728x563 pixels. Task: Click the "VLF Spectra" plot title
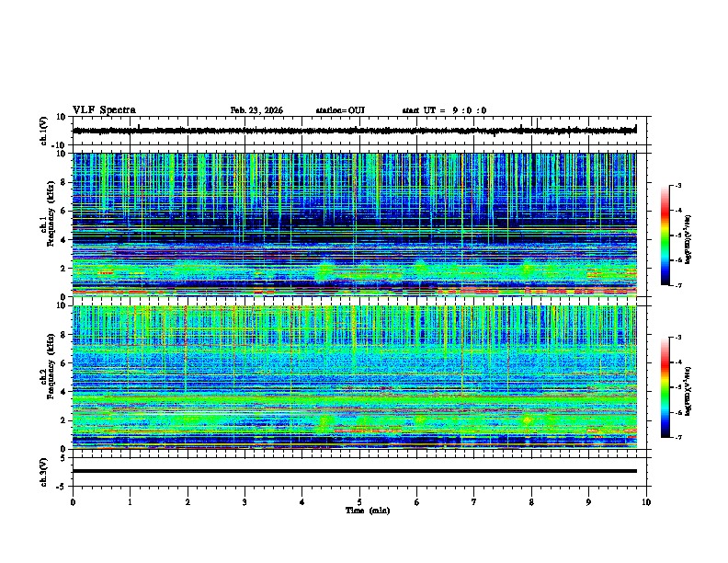104,110
